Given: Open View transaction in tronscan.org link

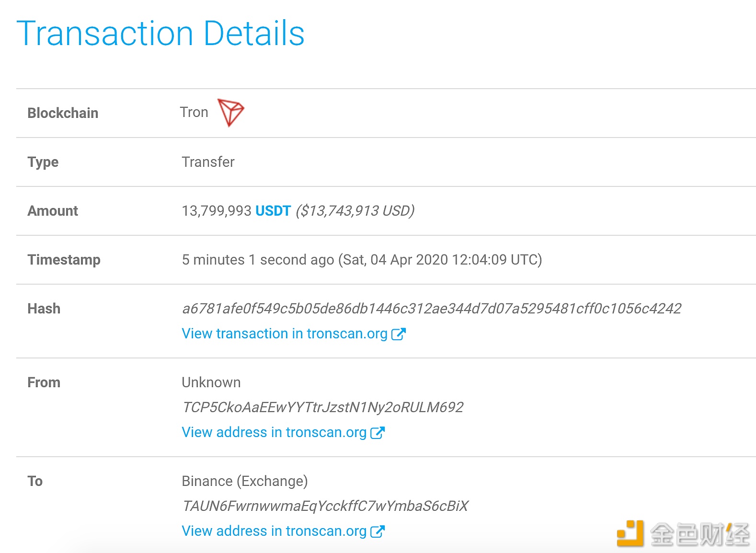Looking at the screenshot, I should (x=285, y=334).
